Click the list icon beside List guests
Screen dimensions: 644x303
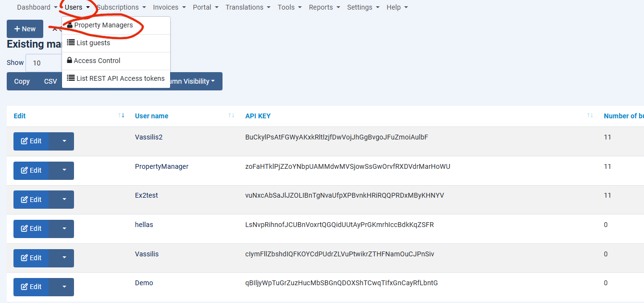tap(71, 43)
